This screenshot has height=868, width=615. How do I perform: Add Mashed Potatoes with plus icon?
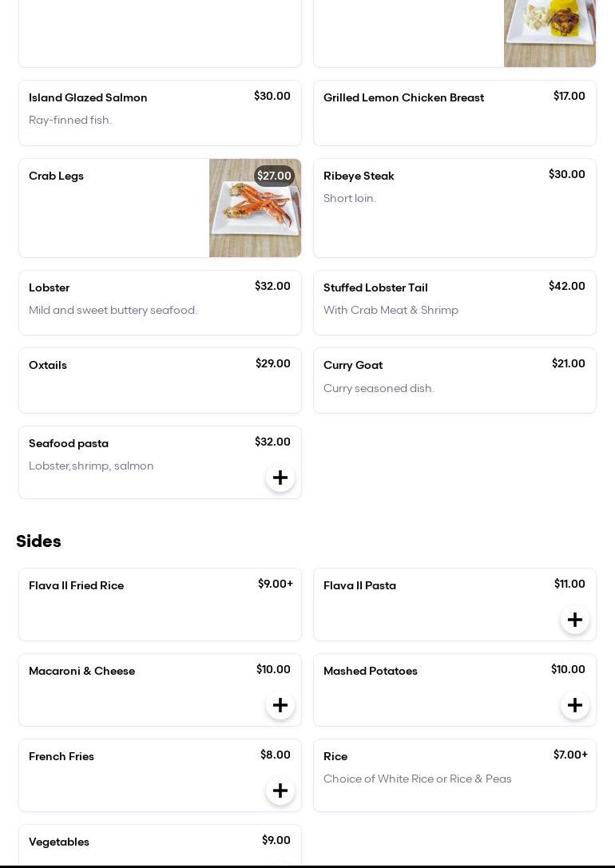point(575,705)
